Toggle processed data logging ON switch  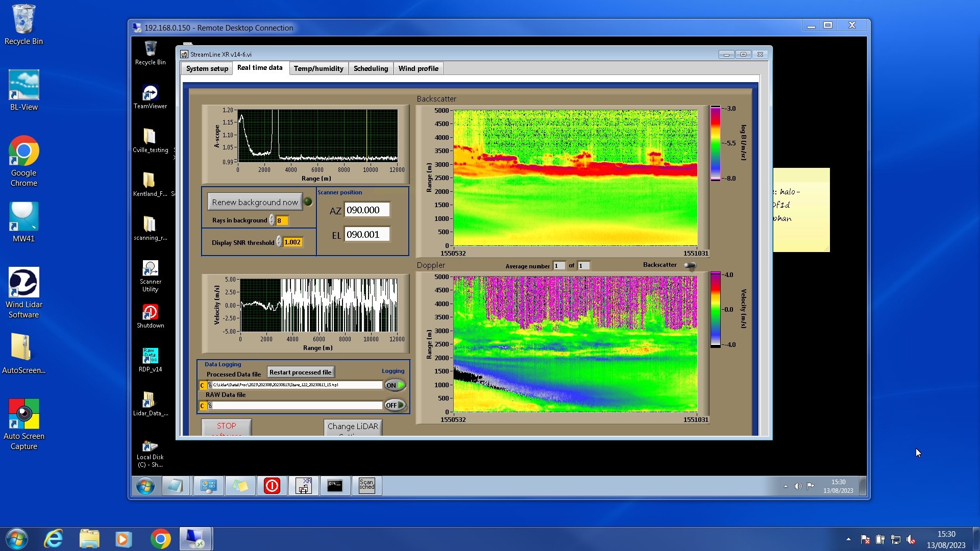click(395, 385)
